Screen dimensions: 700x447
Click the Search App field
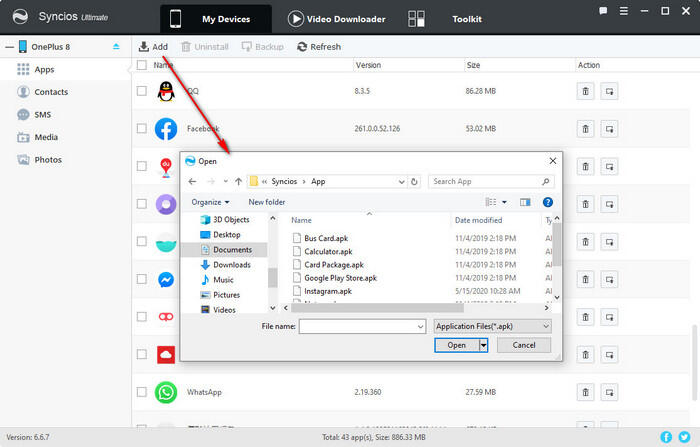(x=491, y=181)
